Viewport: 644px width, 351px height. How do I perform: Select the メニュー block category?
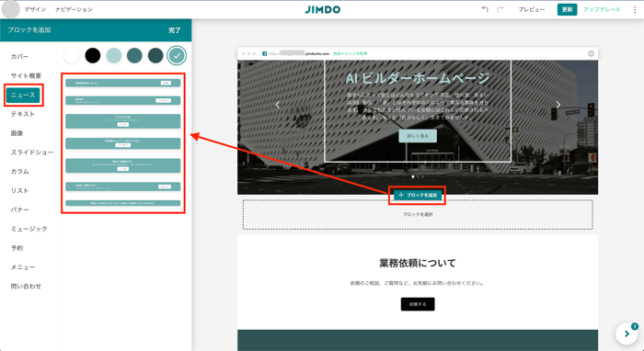[x=23, y=267]
